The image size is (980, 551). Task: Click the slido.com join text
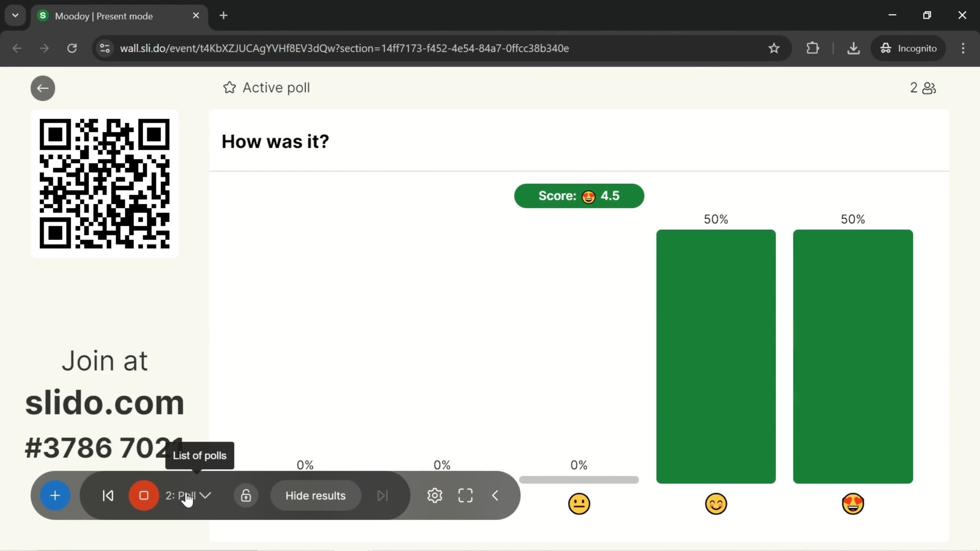pos(105,403)
